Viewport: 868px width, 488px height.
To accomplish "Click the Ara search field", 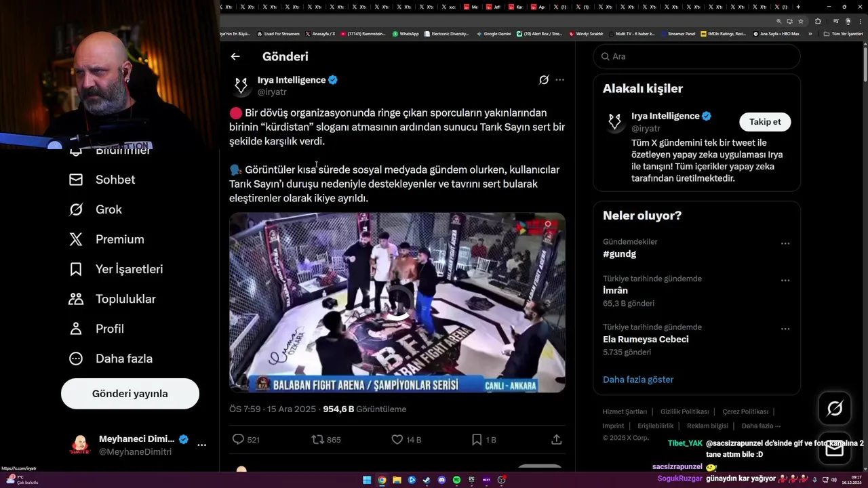I will pyautogui.click(x=696, y=56).
